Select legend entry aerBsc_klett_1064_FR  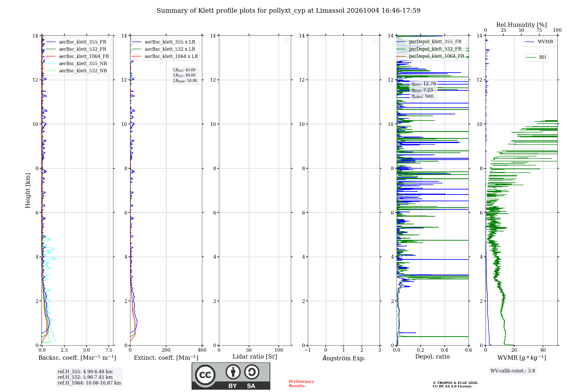pos(78,56)
